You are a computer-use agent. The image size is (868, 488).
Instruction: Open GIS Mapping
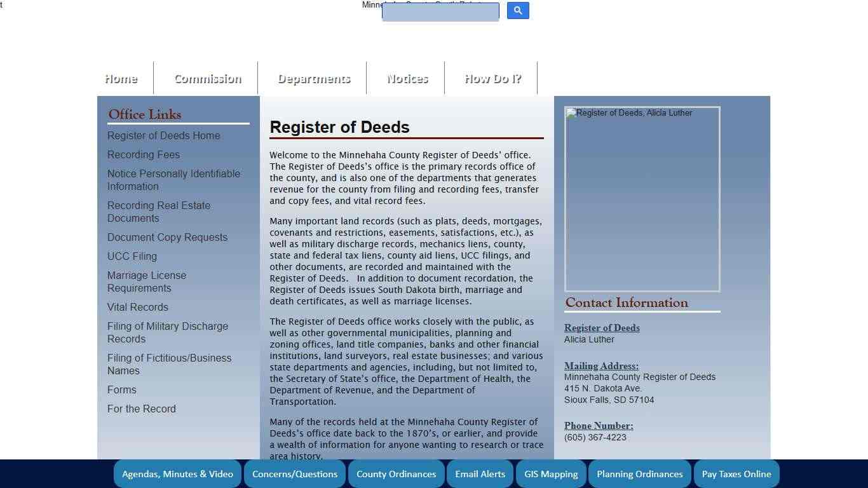click(550, 473)
